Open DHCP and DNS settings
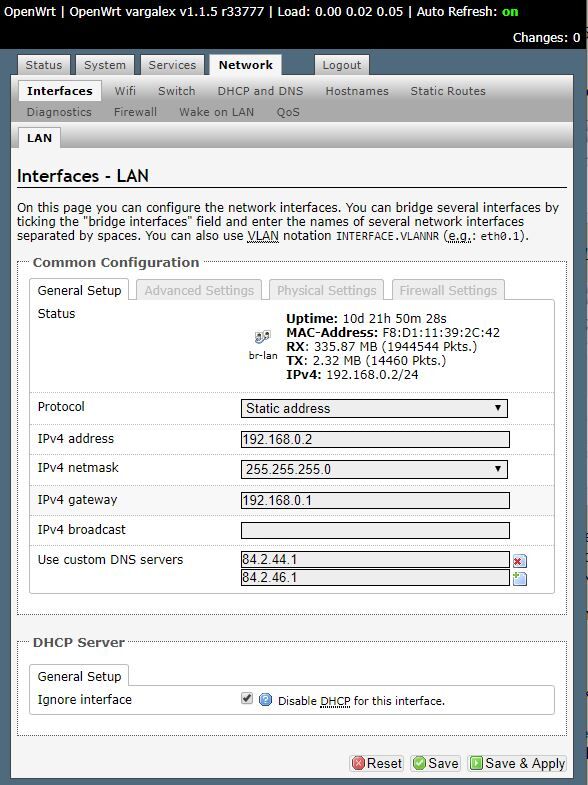Viewport: 588px width, 785px height. (260, 91)
